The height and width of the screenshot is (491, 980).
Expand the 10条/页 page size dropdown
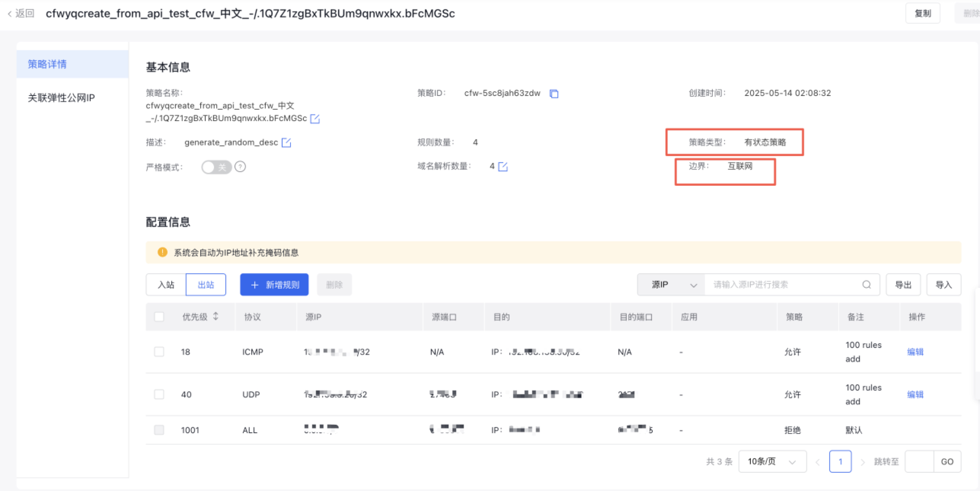772,462
